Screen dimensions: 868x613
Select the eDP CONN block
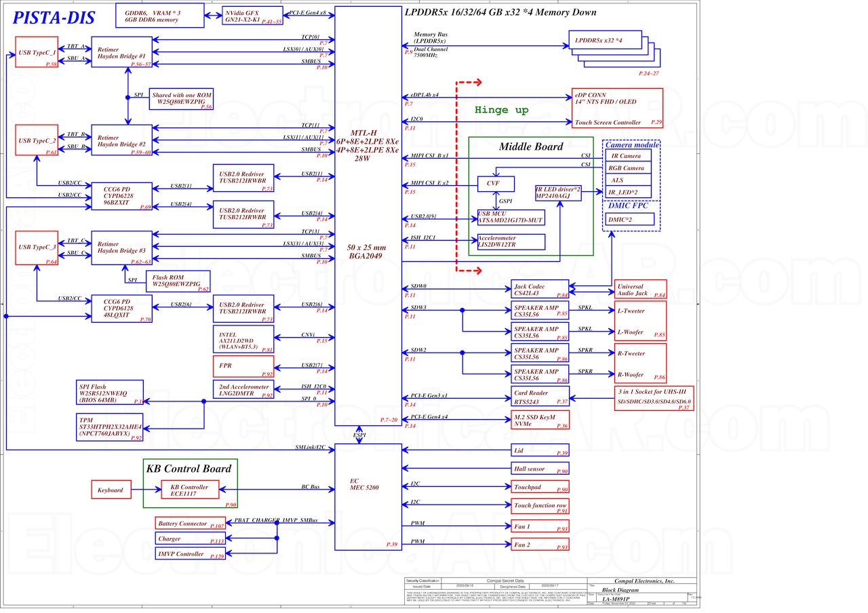tap(617, 108)
